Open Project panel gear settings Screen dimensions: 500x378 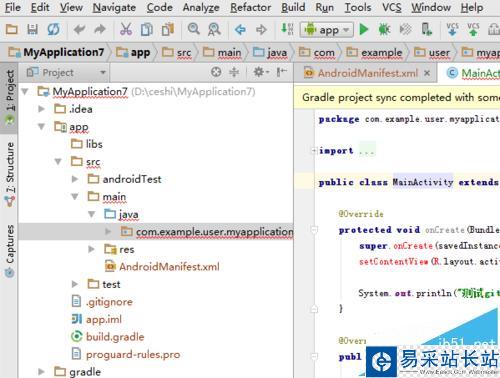[x=261, y=72]
